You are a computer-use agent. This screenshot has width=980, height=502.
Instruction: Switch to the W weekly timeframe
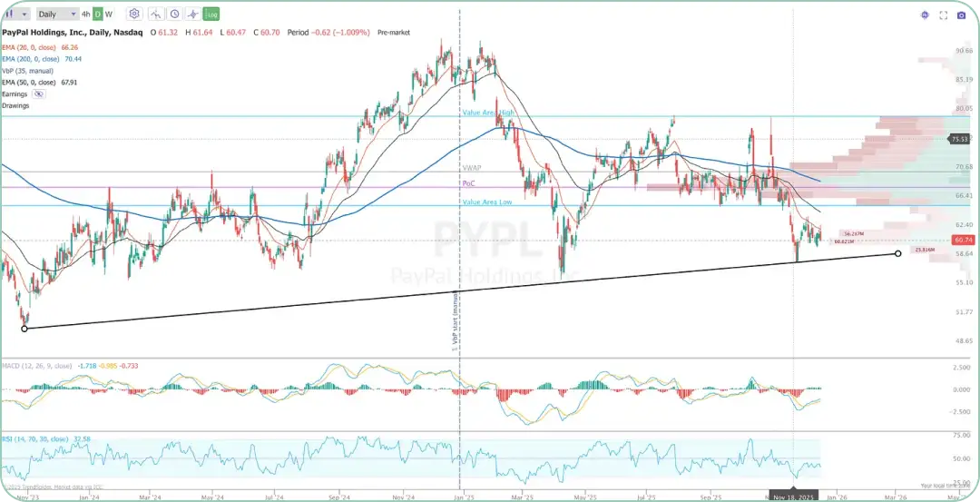[109, 14]
